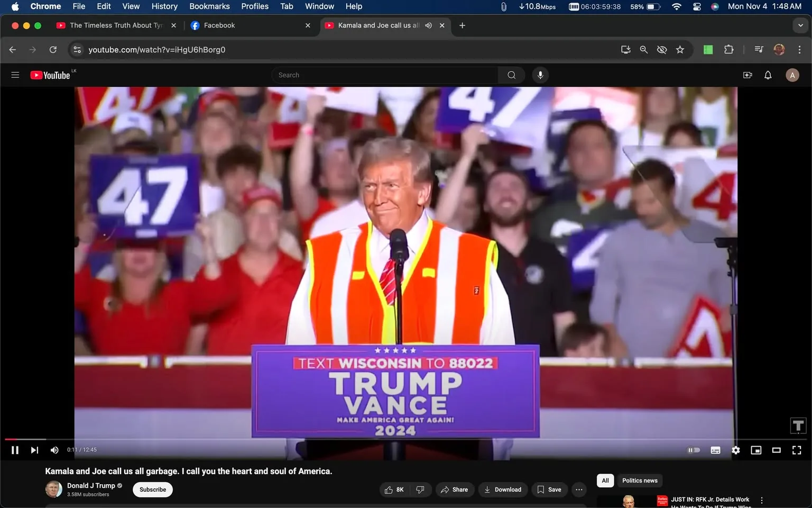Open YouTube notifications bell
Viewport: 812px width, 508px height.
pos(767,75)
